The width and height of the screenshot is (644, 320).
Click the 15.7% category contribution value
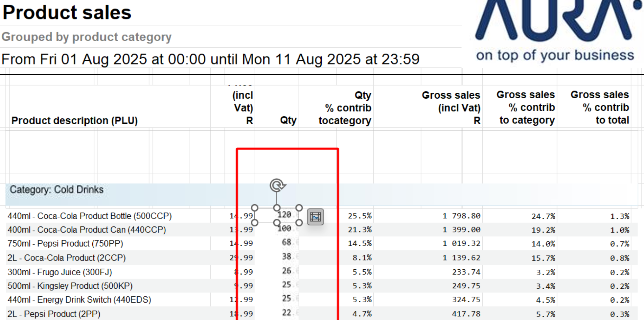click(x=543, y=258)
